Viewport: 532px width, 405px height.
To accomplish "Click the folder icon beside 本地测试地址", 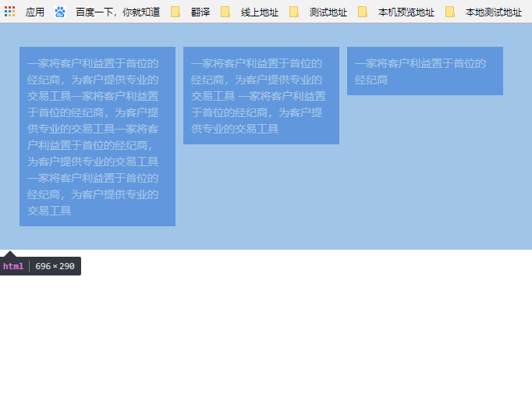I will (x=450, y=12).
